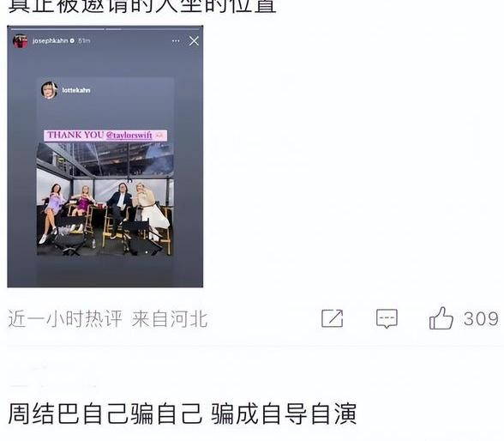Click the 近一小时热评 label
The image size is (504, 441).
pyautogui.click(x=65, y=319)
